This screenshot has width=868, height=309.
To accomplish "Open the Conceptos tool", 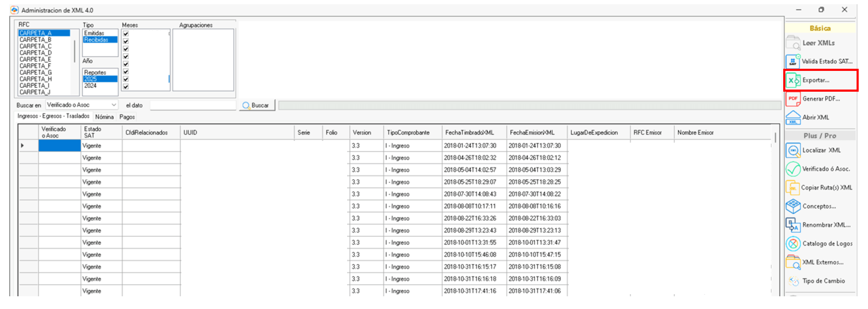I will point(793,206).
